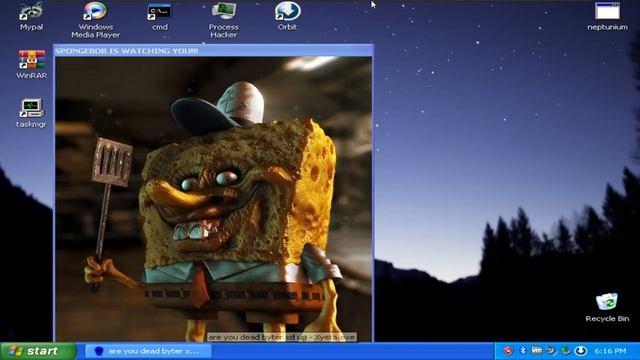
Task: Click the 6:16 PM taskbar clock
Action: [x=610, y=351]
